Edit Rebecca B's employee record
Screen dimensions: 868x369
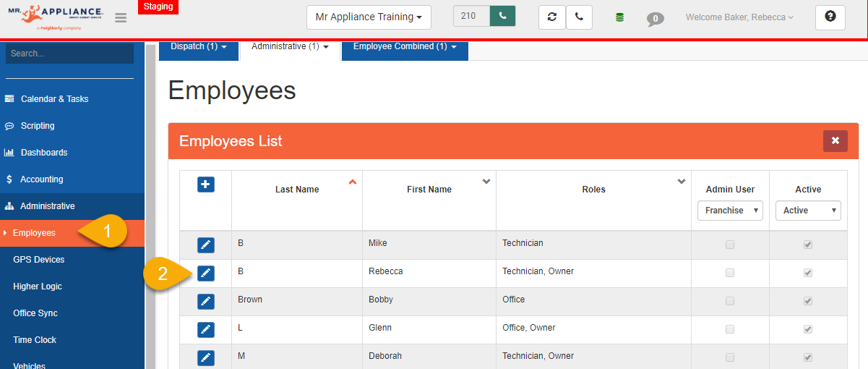point(205,273)
